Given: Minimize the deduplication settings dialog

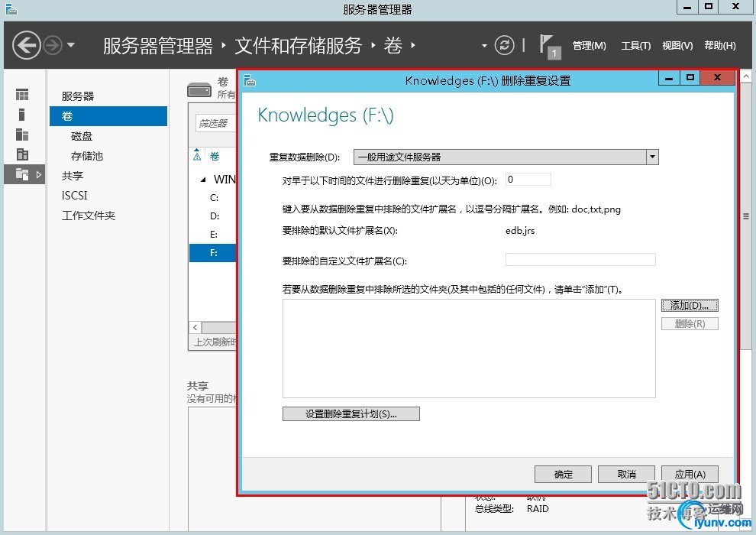Looking at the screenshot, I should coord(669,78).
